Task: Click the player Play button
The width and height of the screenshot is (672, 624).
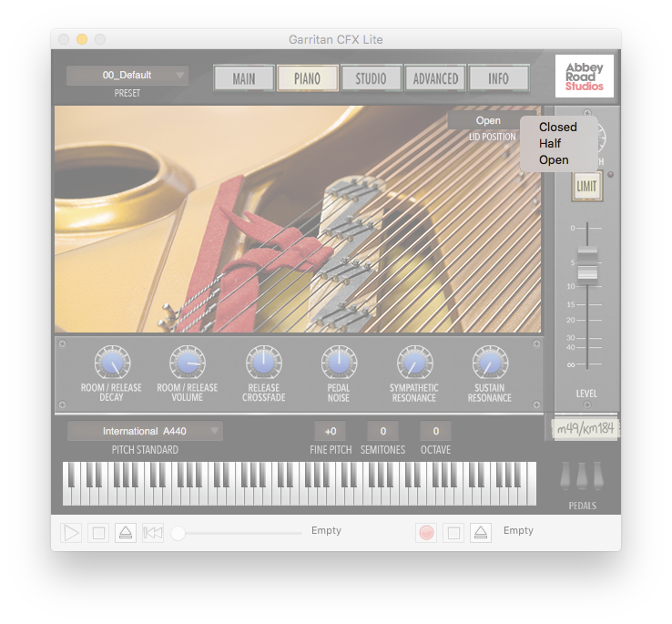Action: click(x=71, y=533)
